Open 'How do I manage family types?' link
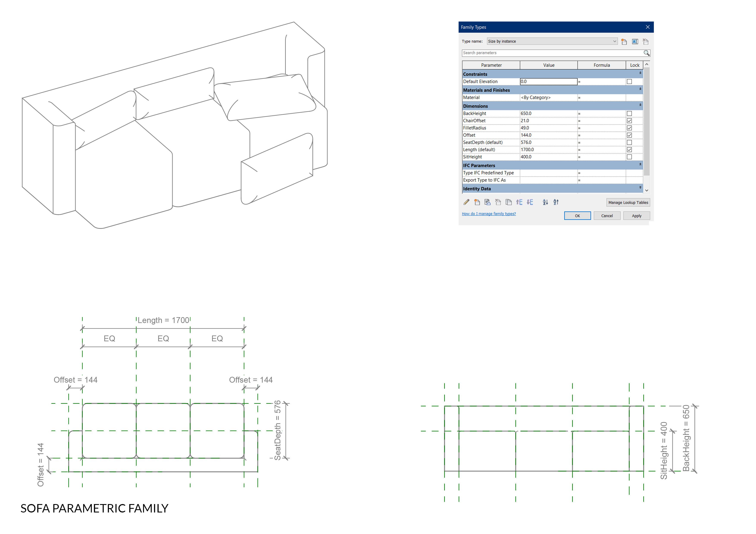Viewport: 756px width, 534px height. pyautogui.click(x=489, y=214)
